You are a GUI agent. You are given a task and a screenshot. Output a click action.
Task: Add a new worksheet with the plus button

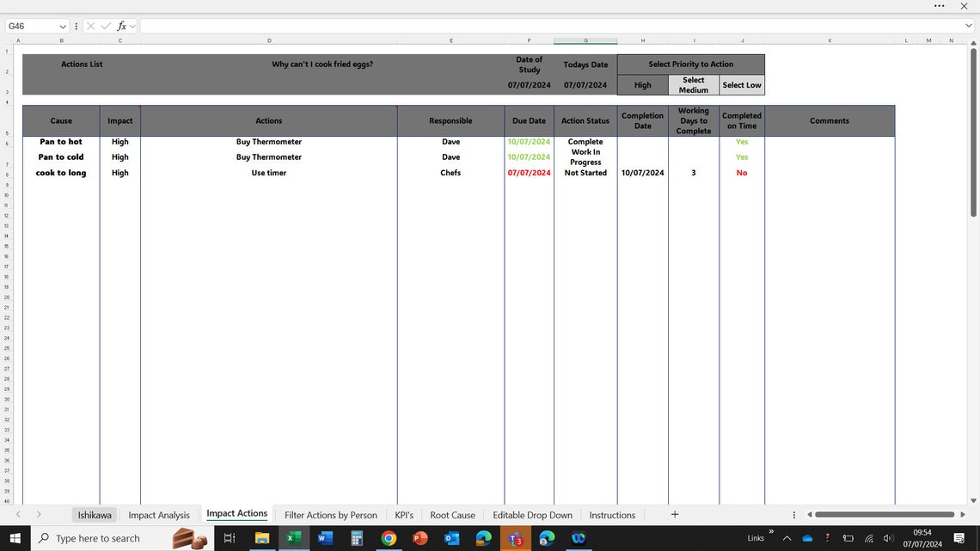[675, 514]
